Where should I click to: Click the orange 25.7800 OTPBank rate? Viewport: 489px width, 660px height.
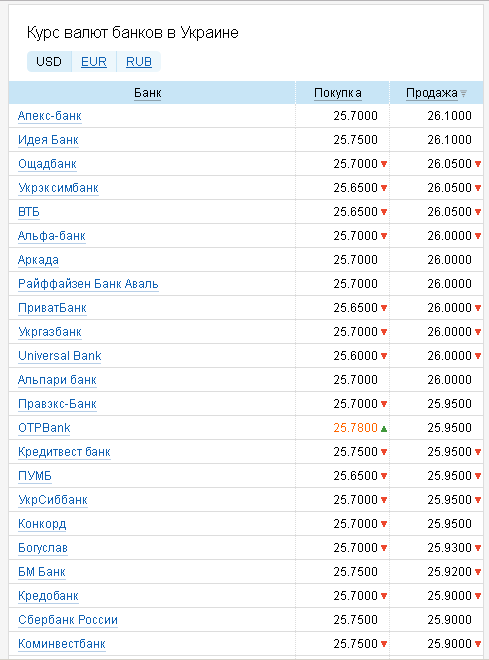tap(356, 428)
